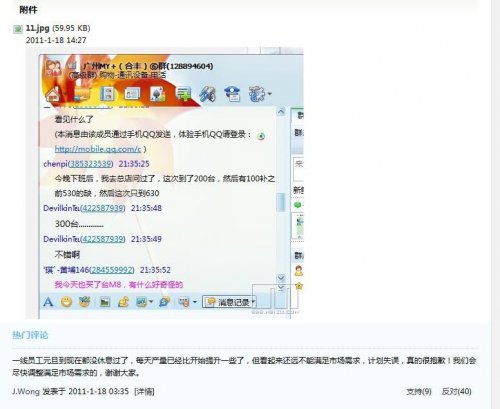Open the group member card icon
Screen dimensions: 500x409
[x=132, y=94]
